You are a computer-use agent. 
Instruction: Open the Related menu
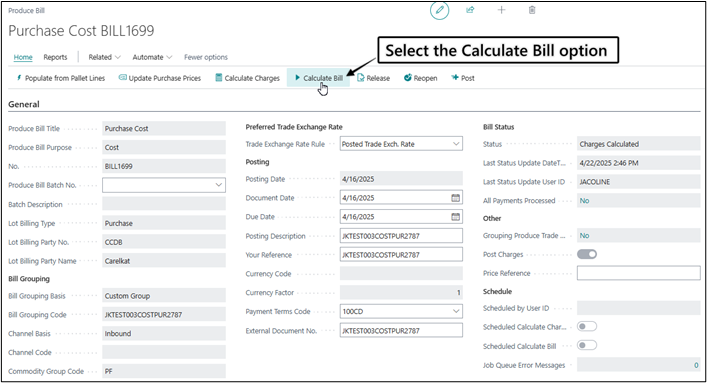coord(104,57)
